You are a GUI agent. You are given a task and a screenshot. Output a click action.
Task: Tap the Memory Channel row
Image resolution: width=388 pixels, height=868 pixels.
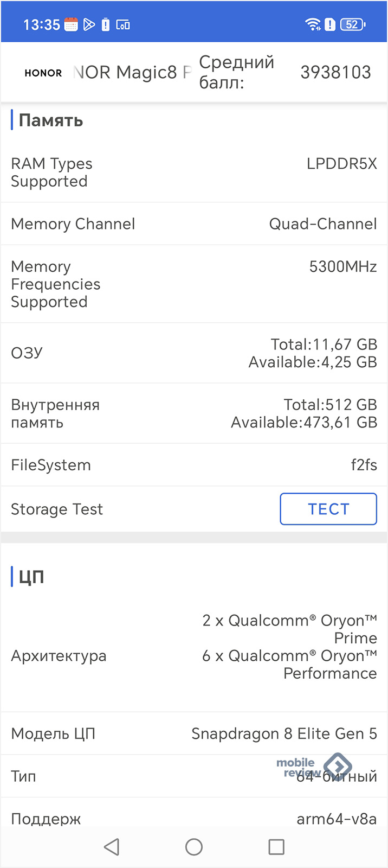coord(194,224)
